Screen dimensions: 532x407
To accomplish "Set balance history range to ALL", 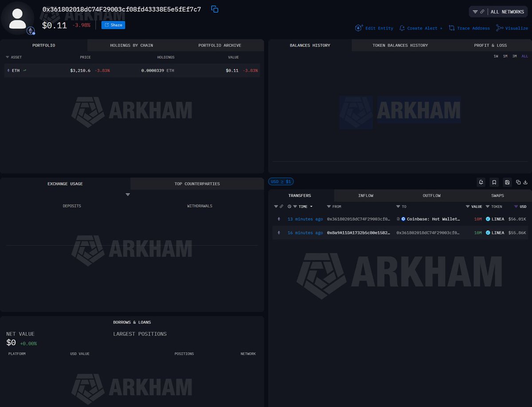I will (525, 56).
